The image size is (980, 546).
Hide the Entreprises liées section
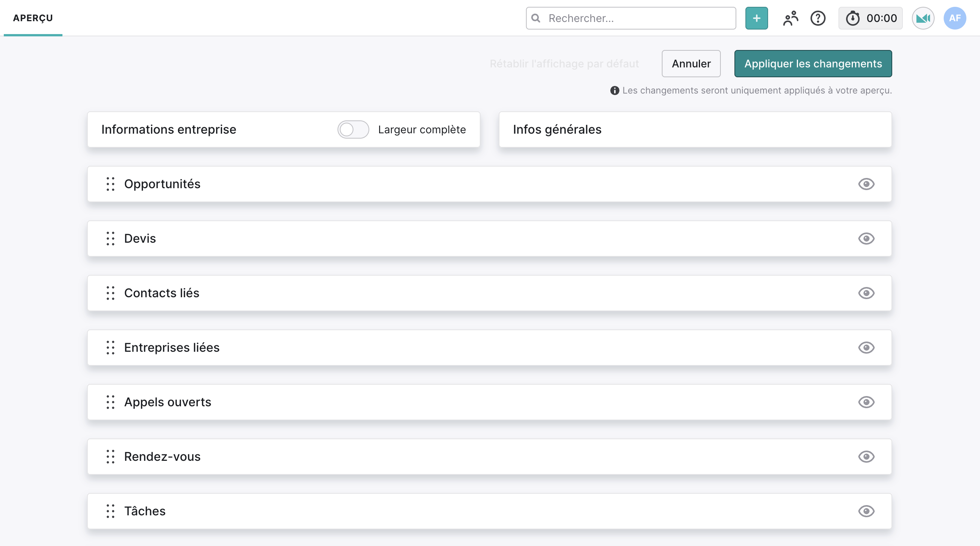click(x=866, y=347)
